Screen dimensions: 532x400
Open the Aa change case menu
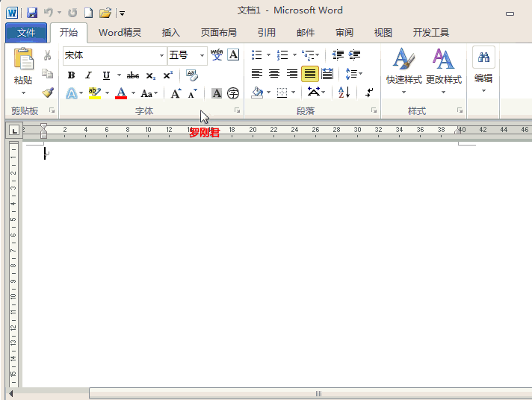point(149,93)
